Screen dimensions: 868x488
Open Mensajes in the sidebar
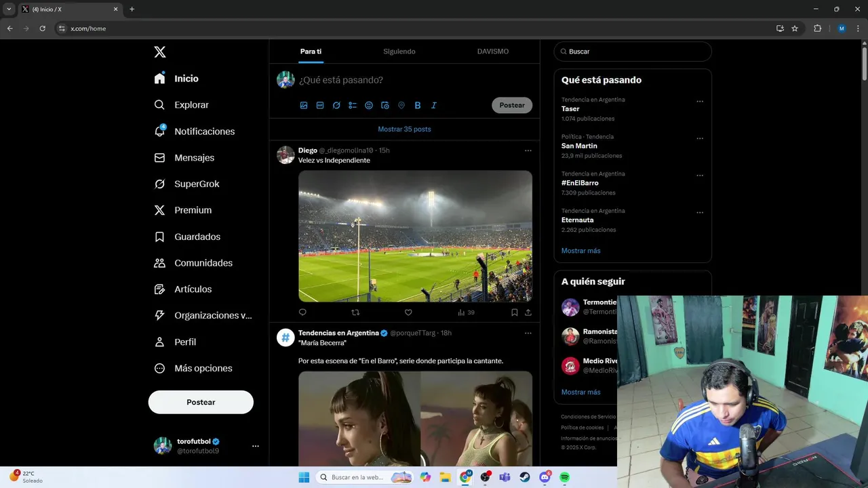click(x=184, y=158)
